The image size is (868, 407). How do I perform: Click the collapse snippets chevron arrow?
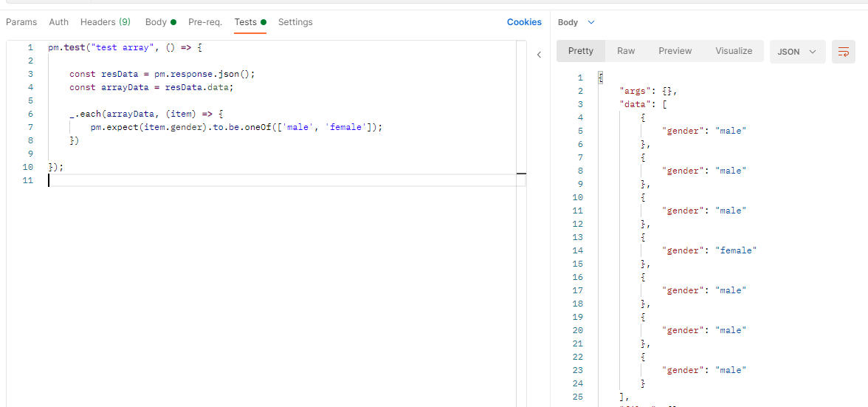coord(539,54)
